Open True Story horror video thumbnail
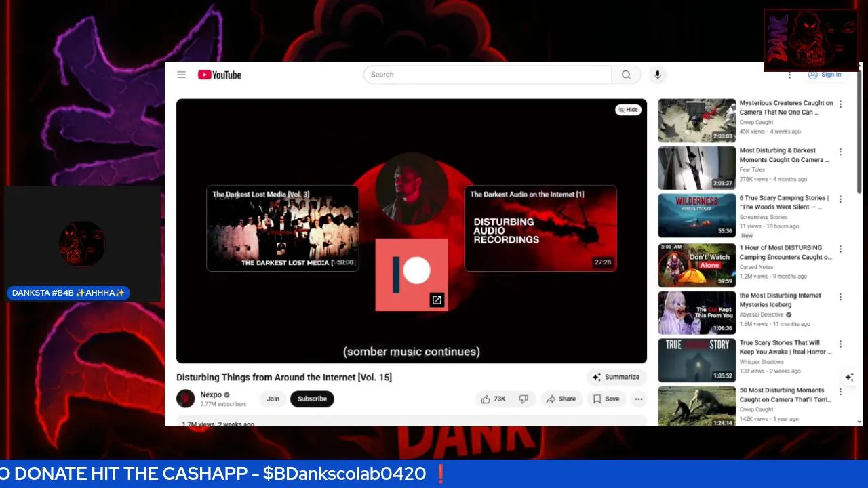 (x=696, y=361)
